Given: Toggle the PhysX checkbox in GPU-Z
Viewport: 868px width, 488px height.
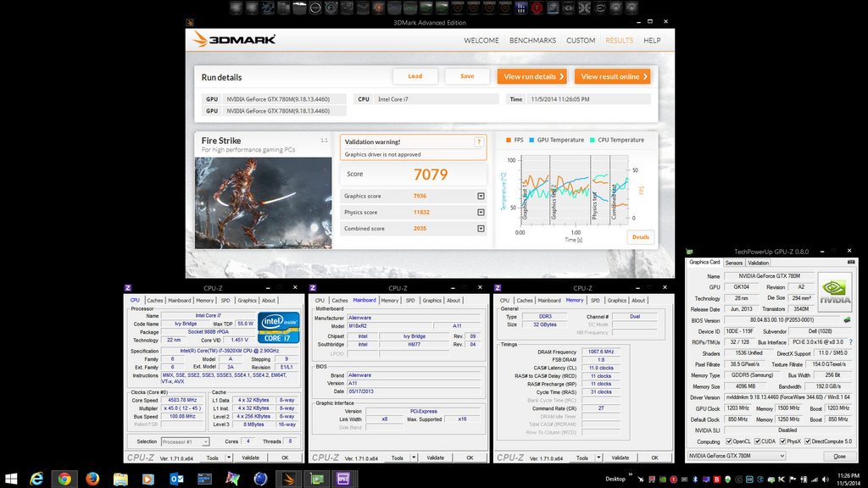Looking at the screenshot, I should coord(782,441).
